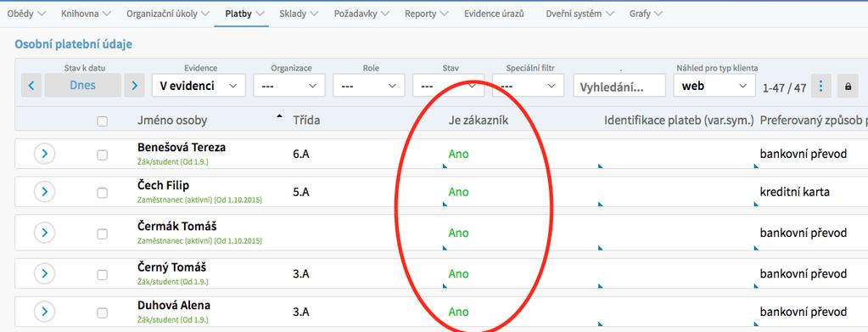Open the Sklady menu
Screen dimensions: 868x332
299,14
